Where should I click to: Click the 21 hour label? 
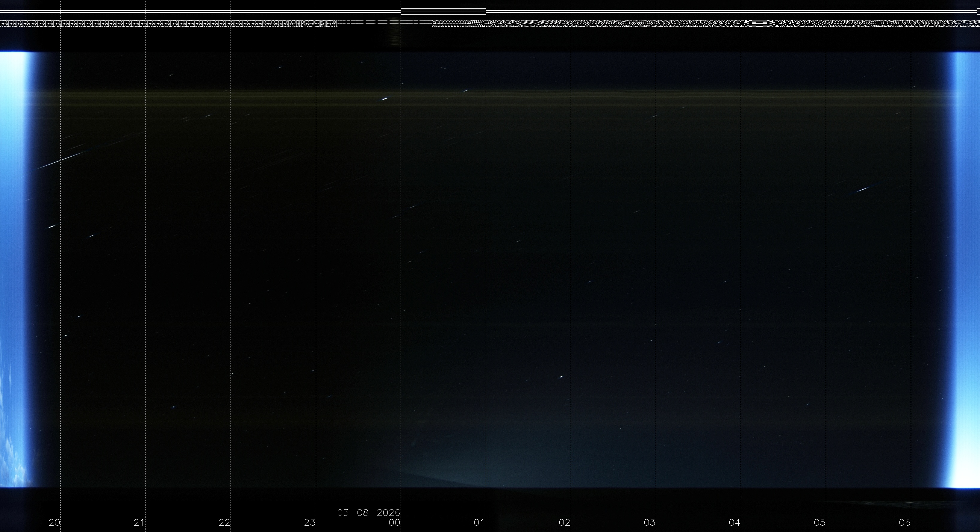pos(139,523)
